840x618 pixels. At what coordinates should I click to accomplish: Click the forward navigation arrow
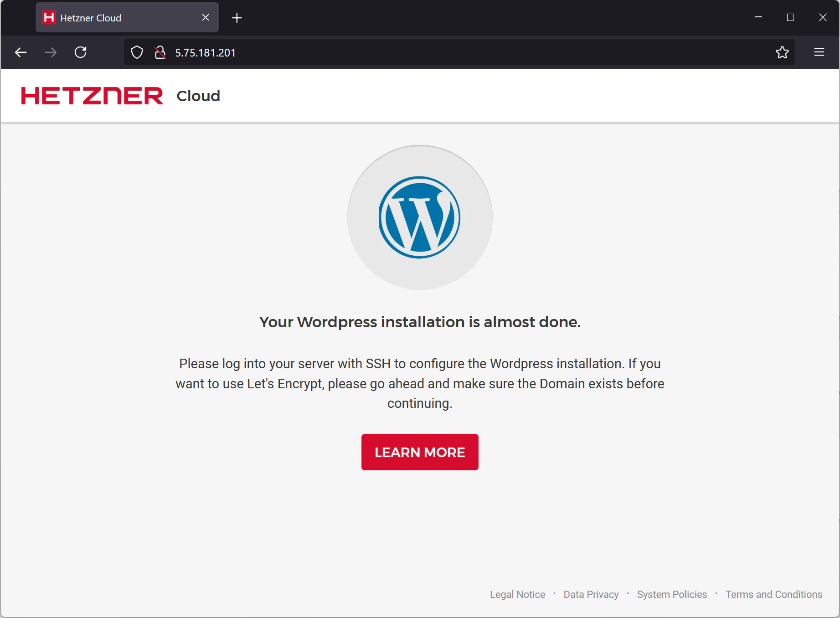coord(51,52)
